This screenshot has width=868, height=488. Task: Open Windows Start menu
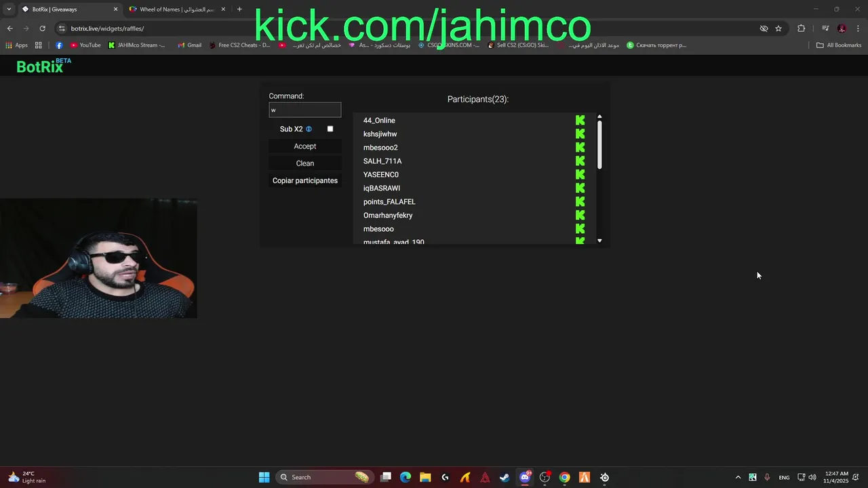264,477
